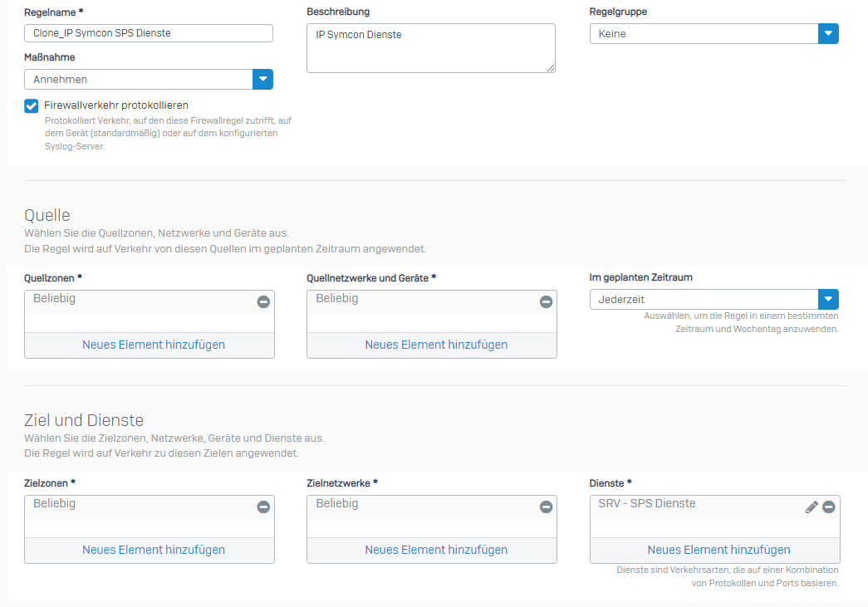This screenshot has width=868, height=607.
Task: Add new element to Dienste
Action: (x=718, y=550)
